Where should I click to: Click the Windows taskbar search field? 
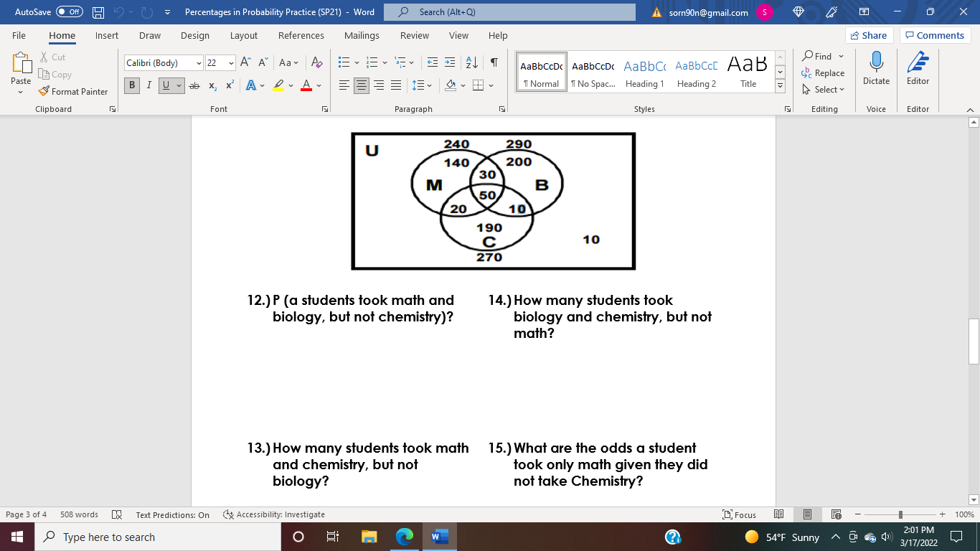tap(156, 537)
